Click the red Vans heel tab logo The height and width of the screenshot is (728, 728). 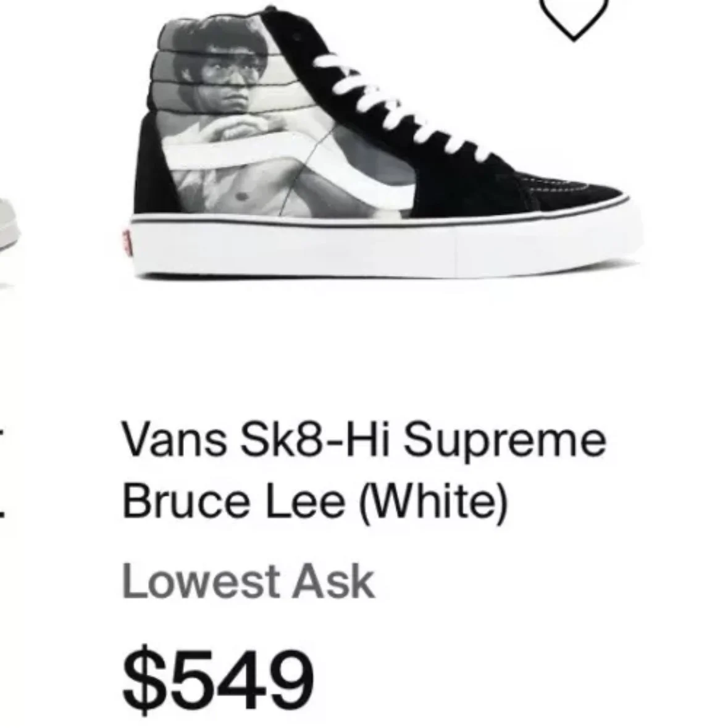click(126, 243)
